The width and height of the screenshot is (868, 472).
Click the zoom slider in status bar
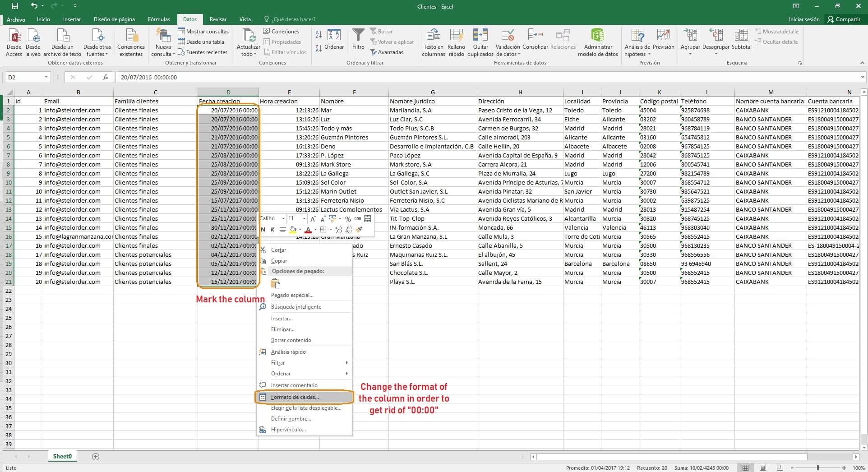(x=817, y=468)
